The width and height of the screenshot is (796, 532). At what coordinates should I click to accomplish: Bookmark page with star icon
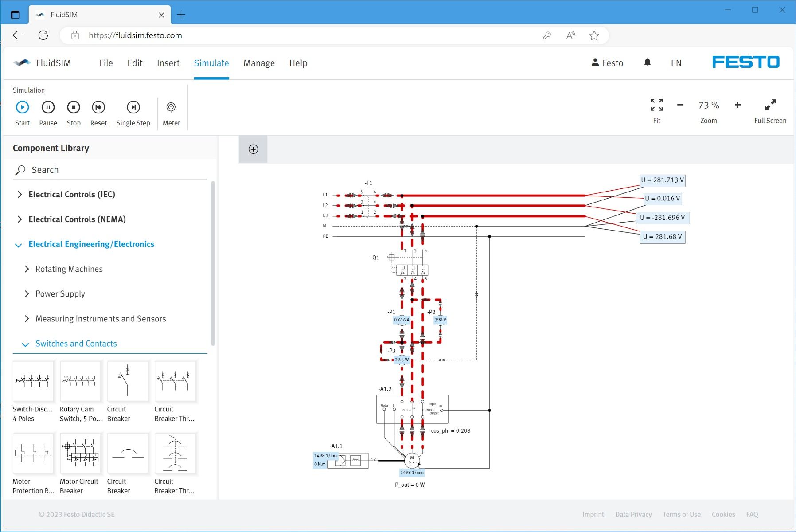(594, 35)
